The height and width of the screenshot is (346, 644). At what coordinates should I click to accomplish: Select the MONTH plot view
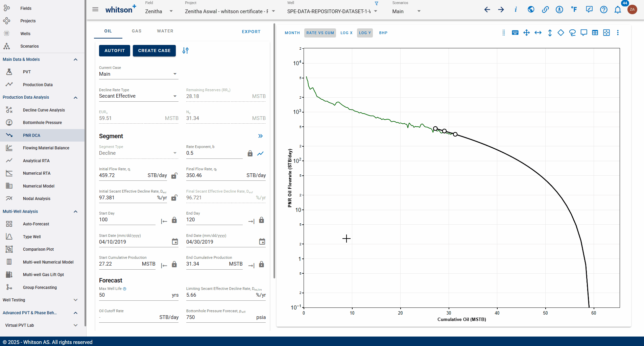tap(292, 33)
